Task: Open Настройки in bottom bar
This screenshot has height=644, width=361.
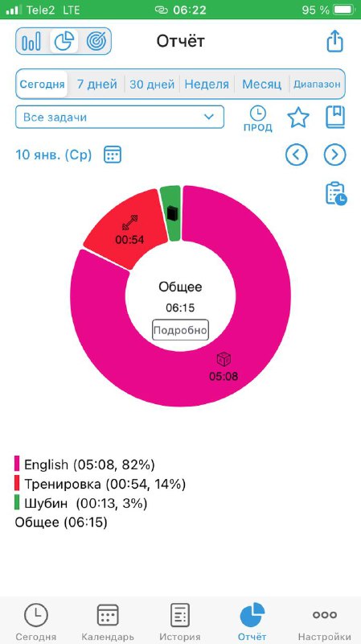Action: pyautogui.click(x=325, y=621)
